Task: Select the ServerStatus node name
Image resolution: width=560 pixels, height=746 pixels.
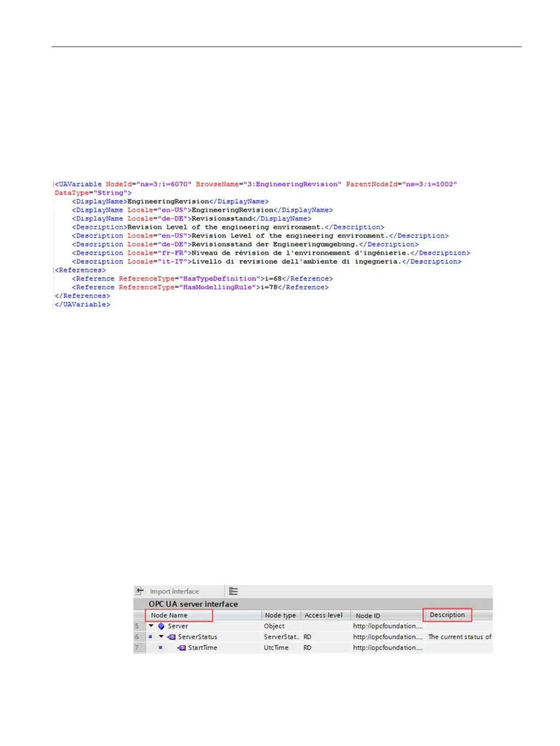Action: [197, 637]
